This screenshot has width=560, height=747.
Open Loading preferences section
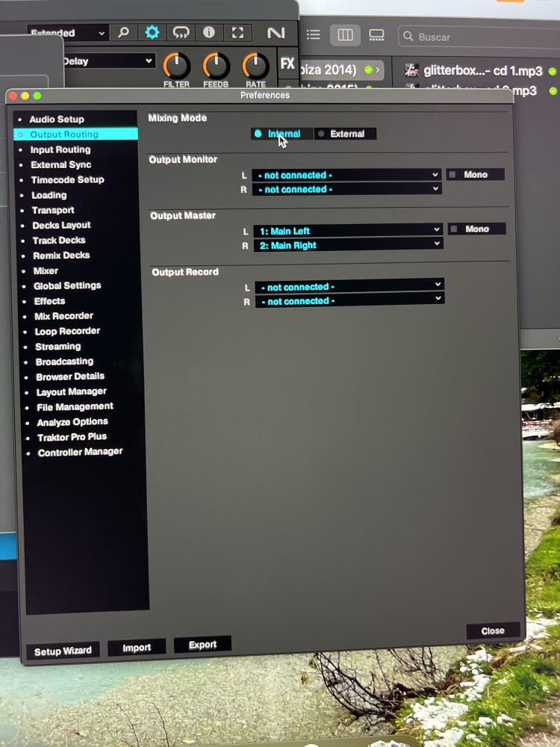[x=49, y=195]
